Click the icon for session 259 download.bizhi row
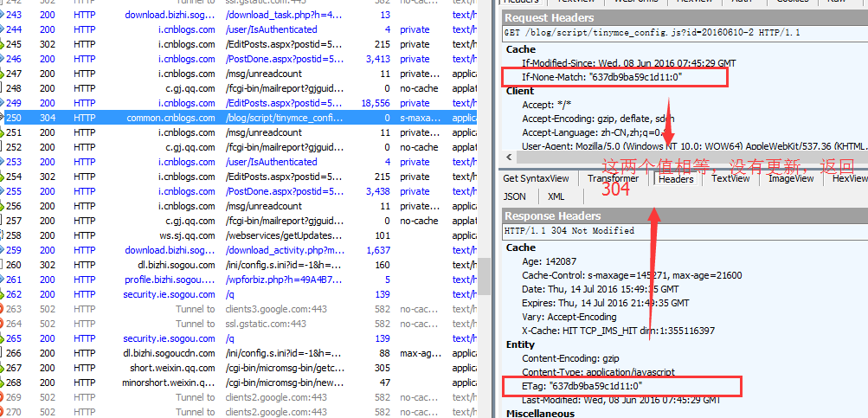 (x=3, y=250)
